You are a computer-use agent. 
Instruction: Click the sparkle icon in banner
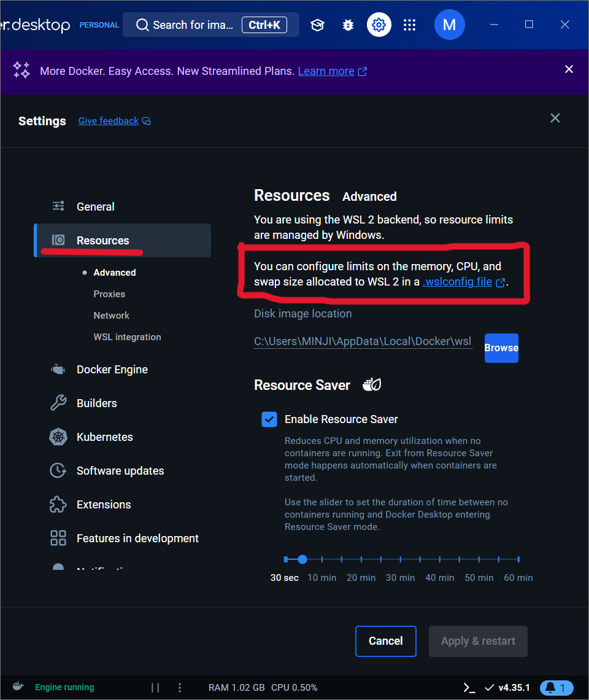(x=21, y=70)
